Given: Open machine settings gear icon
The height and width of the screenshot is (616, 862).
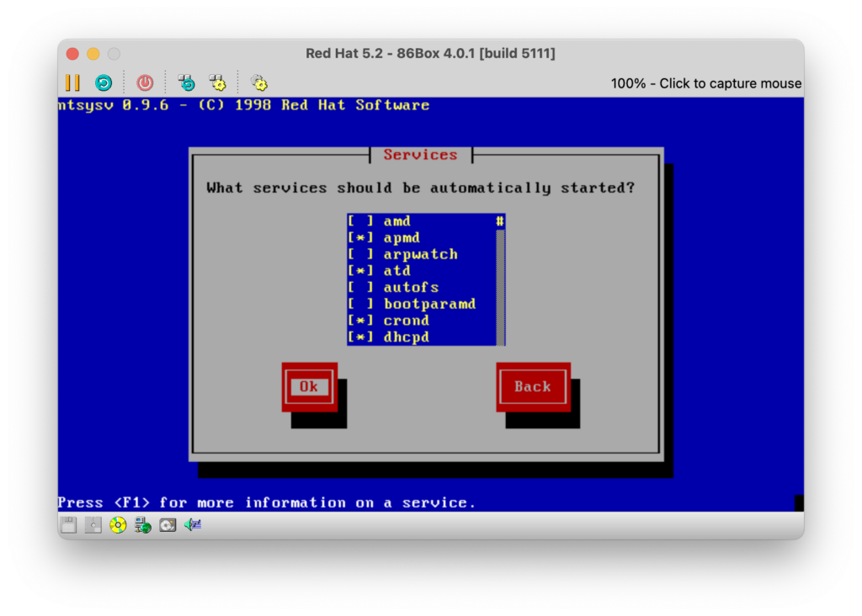Looking at the screenshot, I should pyautogui.click(x=259, y=83).
